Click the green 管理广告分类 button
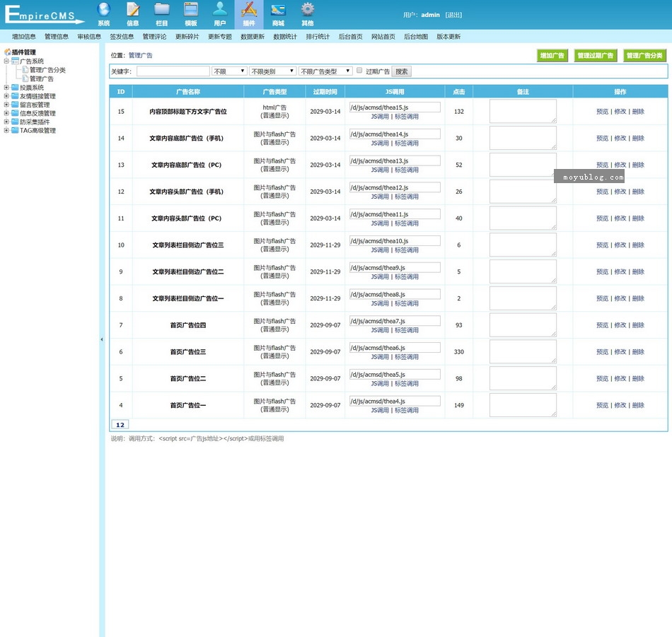Screen dimensions: 672x637 click(x=644, y=55)
